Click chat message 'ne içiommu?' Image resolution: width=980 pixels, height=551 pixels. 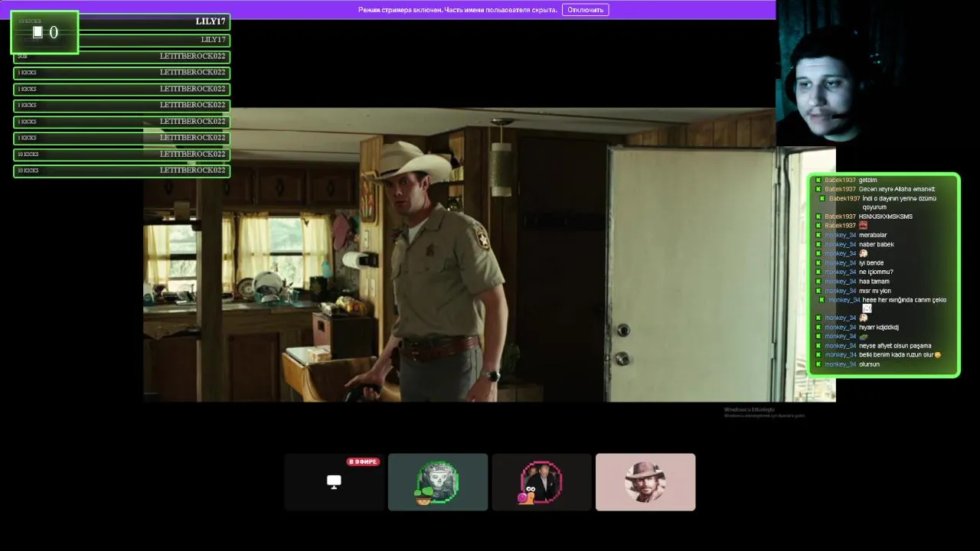tap(876, 272)
